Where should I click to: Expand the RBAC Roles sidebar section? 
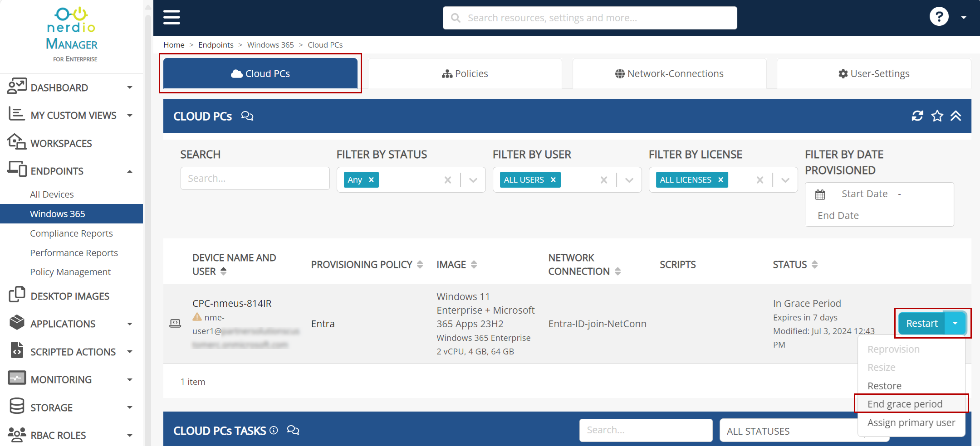point(130,436)
